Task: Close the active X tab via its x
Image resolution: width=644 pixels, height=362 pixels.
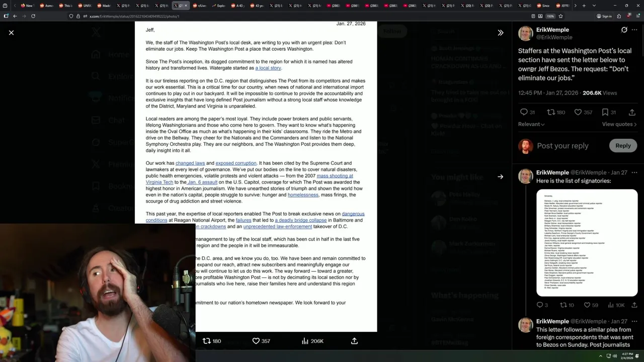Action: [x=186, y=6]
